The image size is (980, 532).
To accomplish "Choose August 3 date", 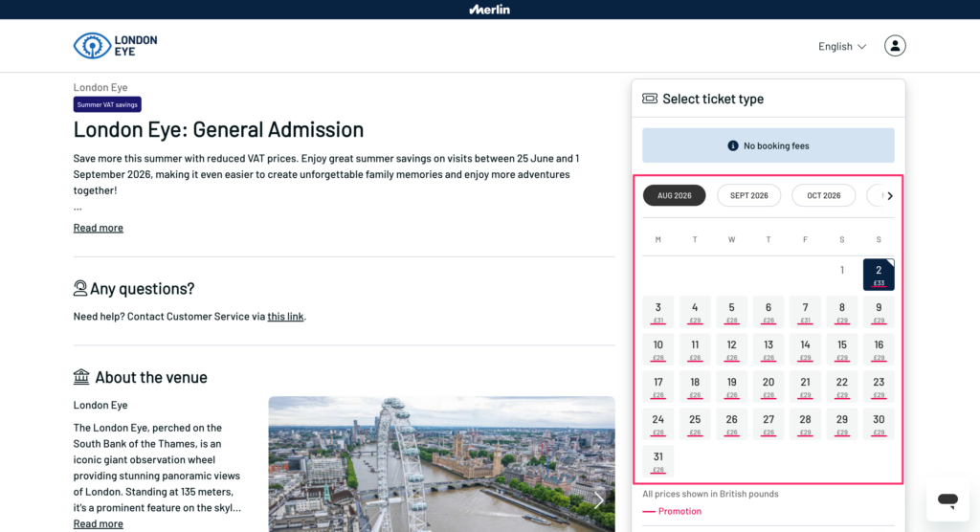I will [658, 312].
